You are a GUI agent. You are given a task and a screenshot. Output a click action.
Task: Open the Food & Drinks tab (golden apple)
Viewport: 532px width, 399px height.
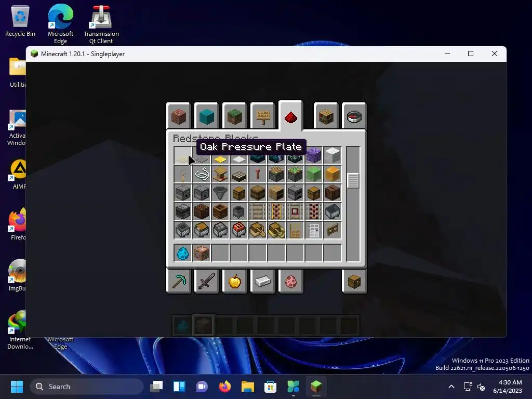(x=234, y=281)
